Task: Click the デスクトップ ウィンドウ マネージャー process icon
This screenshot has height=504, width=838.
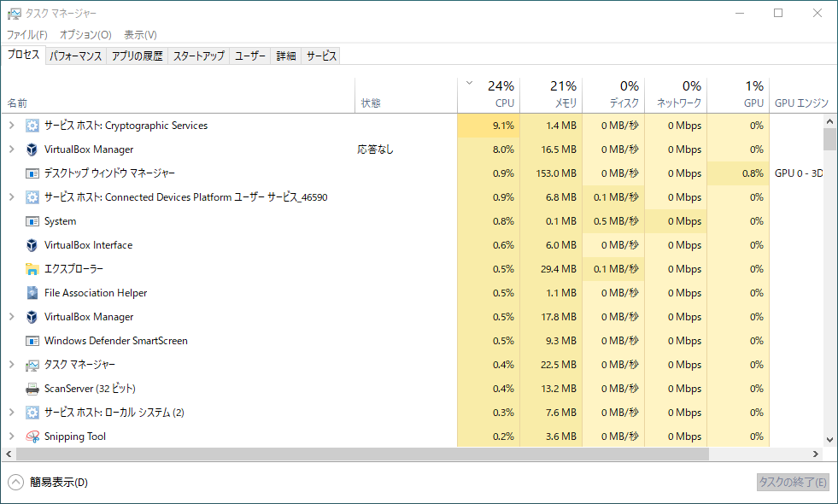Action: (x=32, y=173)
